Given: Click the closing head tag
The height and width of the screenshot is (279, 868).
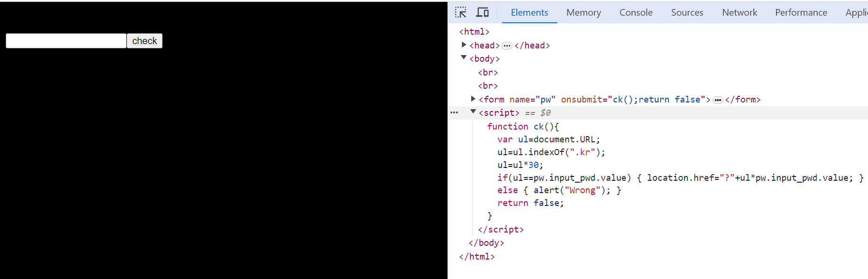Looking at the screenshot, I should point(532,46).
